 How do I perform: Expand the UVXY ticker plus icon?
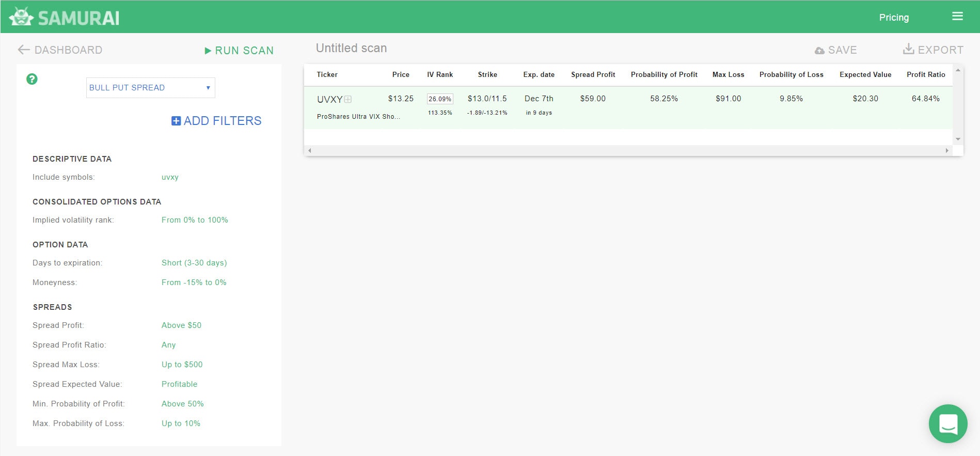coord(348,99)
